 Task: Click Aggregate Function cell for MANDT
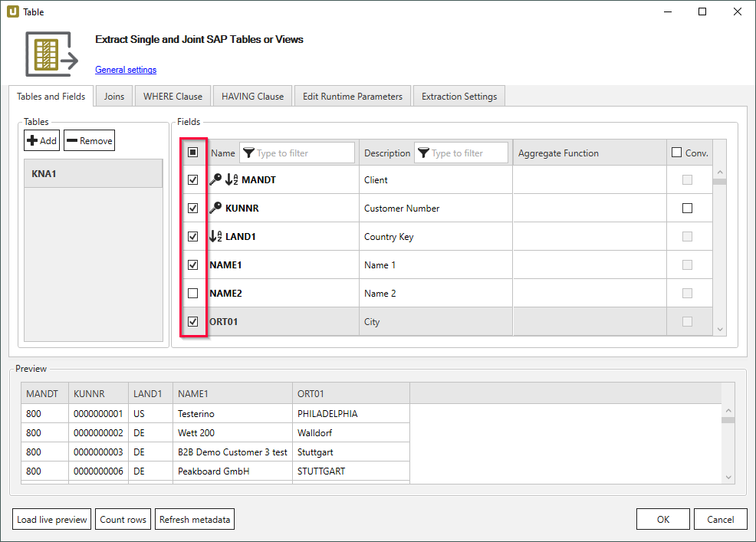[590, 180]
